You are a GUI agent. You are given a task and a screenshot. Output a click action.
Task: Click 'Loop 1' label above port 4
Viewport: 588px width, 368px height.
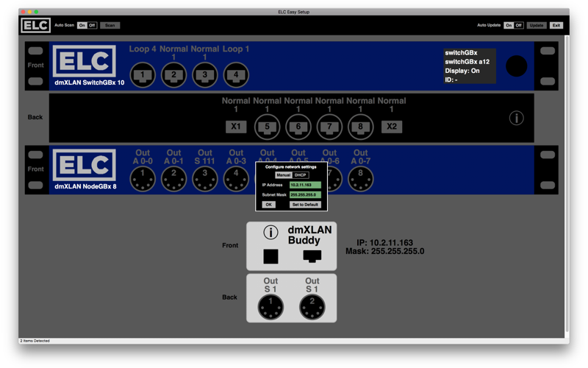pos(236,49)
